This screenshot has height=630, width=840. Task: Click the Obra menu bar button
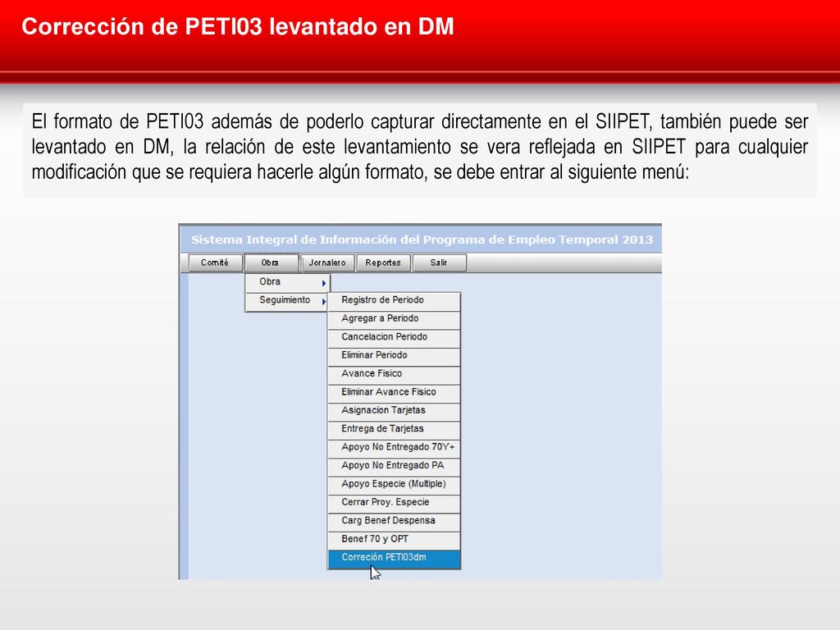(271, 262)
